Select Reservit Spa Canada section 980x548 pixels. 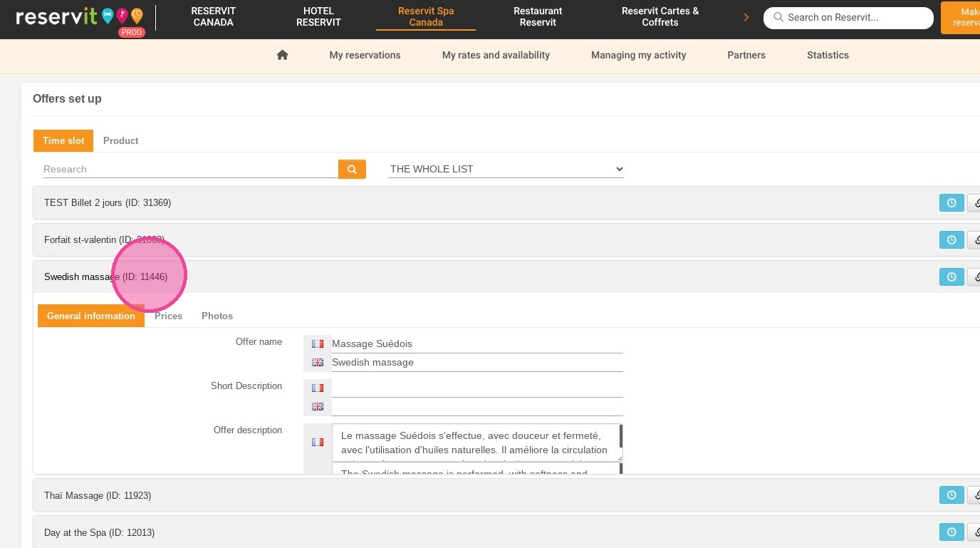click(x=426, y=16)
